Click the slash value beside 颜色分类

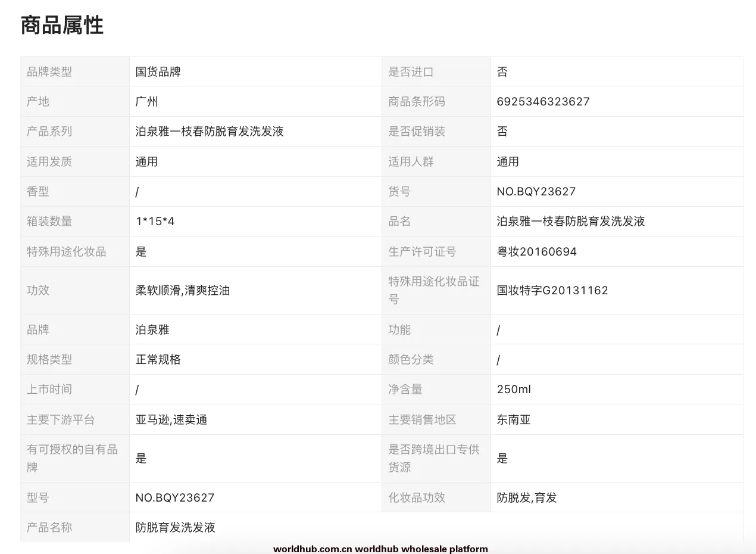click(499, 360)
